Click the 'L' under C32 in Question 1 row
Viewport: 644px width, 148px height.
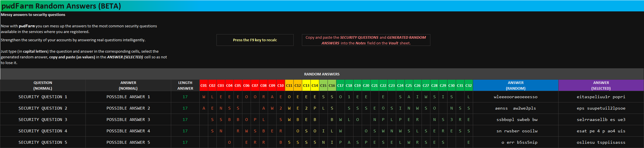(469, 97)
